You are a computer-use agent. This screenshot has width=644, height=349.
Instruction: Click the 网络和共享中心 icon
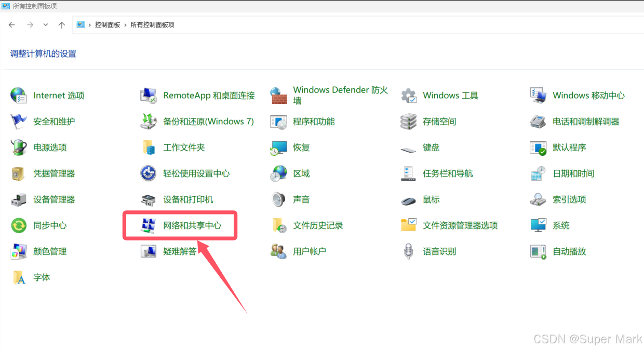point(149,225)
